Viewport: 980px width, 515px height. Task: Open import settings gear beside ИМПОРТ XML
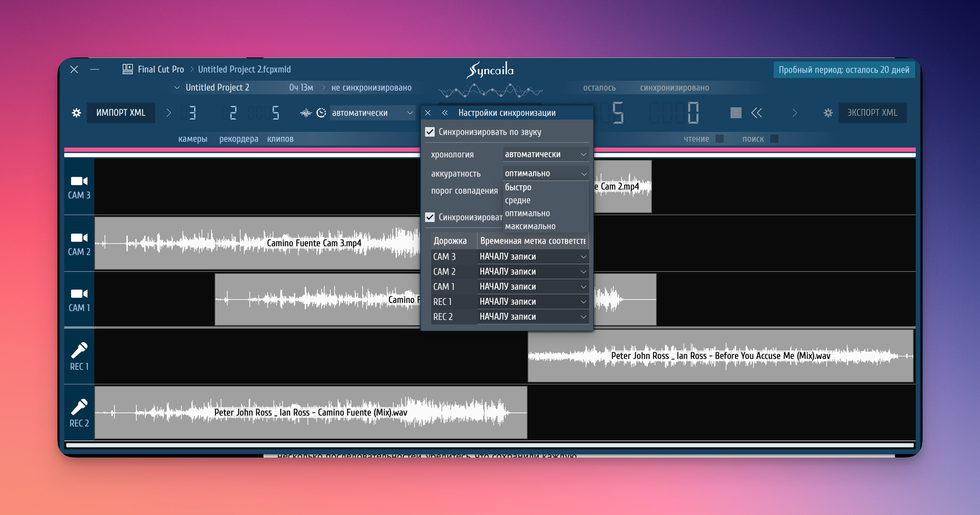pos(76,113)
